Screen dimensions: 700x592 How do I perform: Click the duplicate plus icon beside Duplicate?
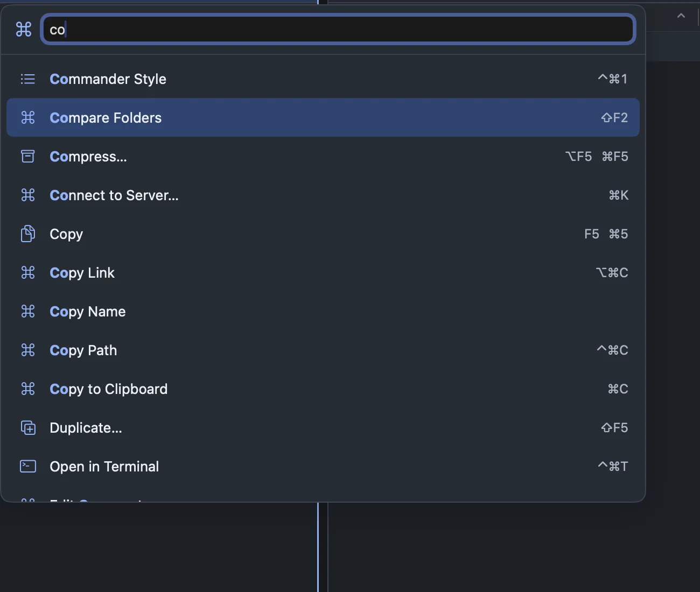click(28, 428)
